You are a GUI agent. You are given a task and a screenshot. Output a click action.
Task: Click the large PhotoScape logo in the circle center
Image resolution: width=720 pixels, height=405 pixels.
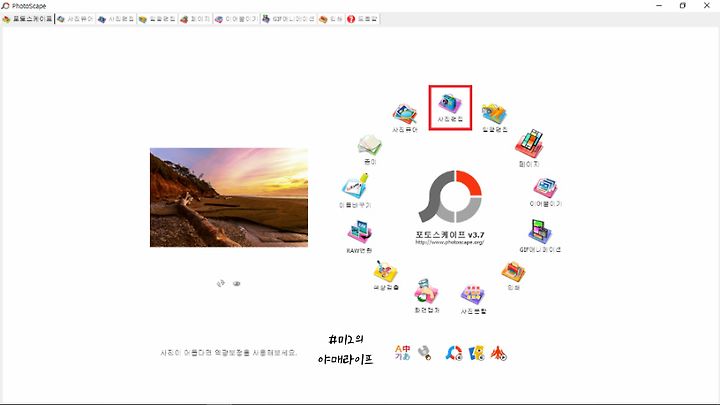[450, 197]
